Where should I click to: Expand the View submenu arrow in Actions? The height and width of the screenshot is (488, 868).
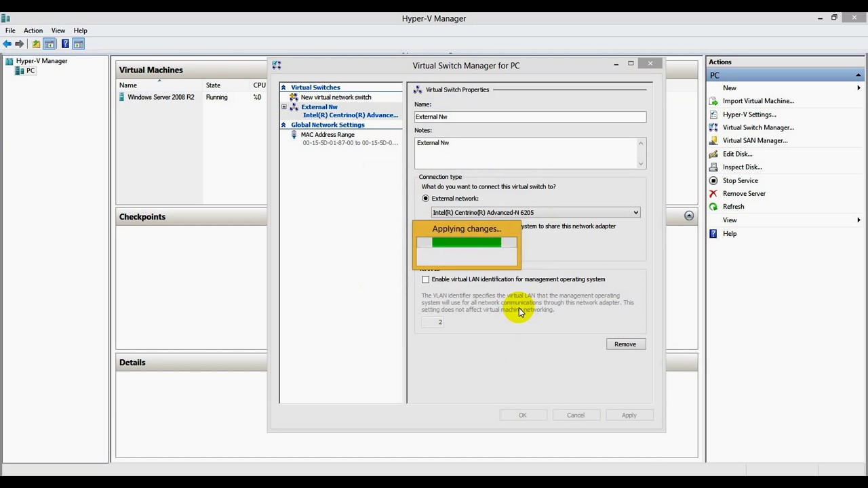click(859, 220)
